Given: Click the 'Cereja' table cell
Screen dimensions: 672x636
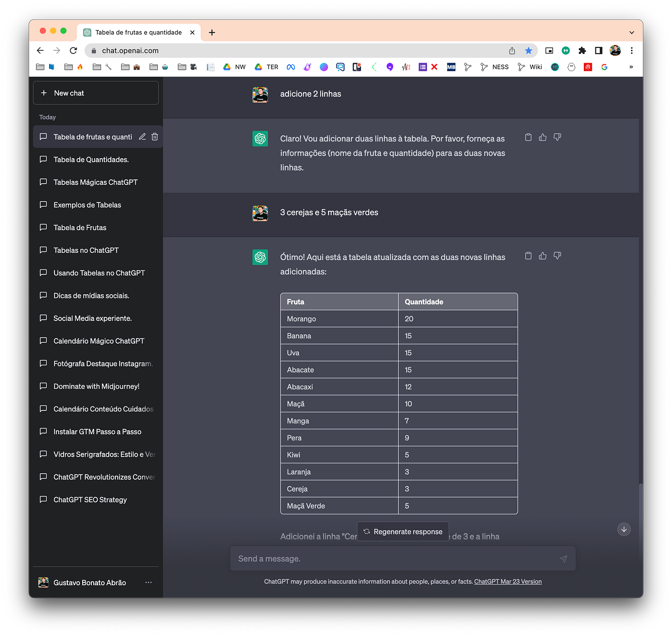Looking at the screenshot, I should pos(339,489).
